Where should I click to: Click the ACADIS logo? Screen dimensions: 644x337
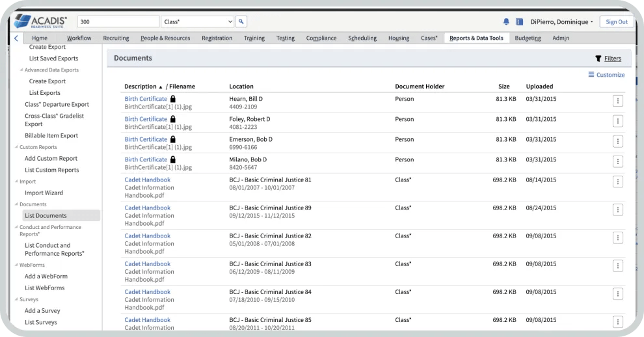(40, 21)
